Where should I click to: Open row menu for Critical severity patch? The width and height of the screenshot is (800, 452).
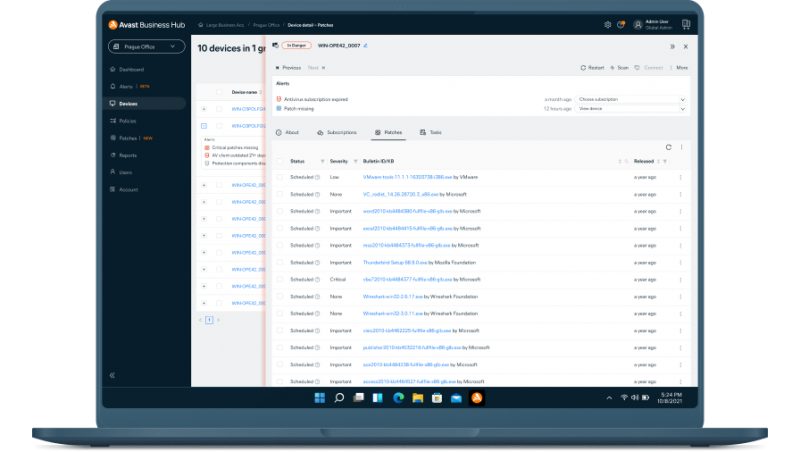[680, 280]
